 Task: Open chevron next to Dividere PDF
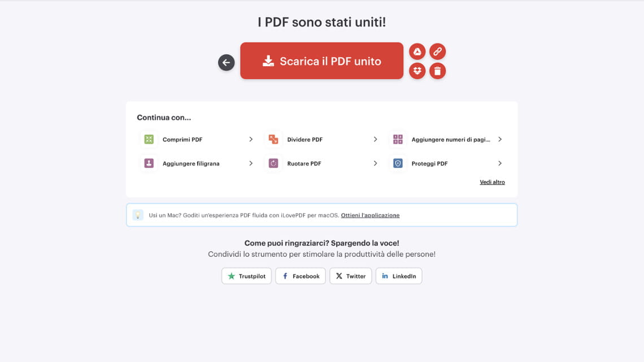(x=375, y=139)
